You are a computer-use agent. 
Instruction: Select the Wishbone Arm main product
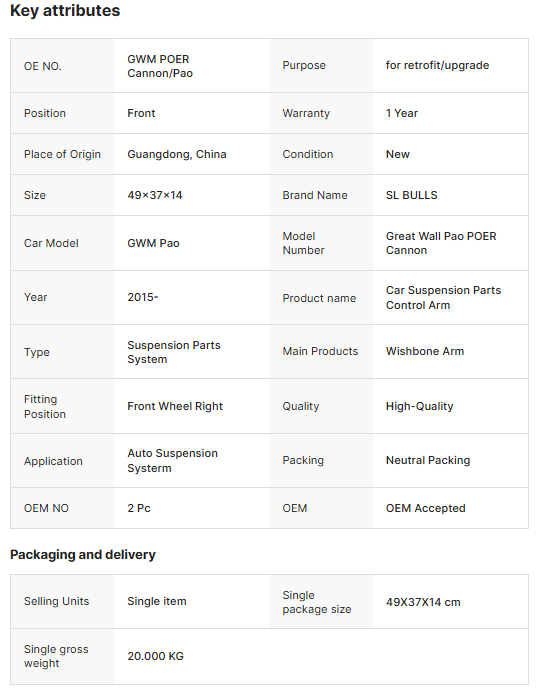click(425, 351)
